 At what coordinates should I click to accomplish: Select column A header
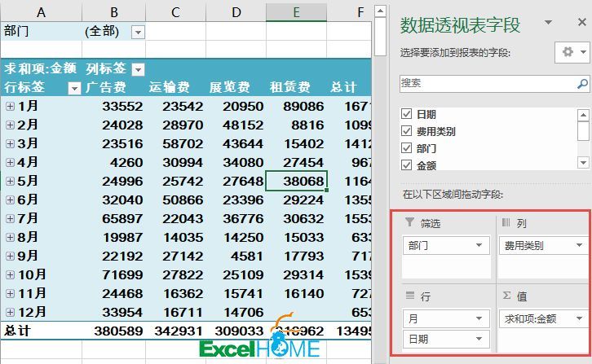coord(41,12)
